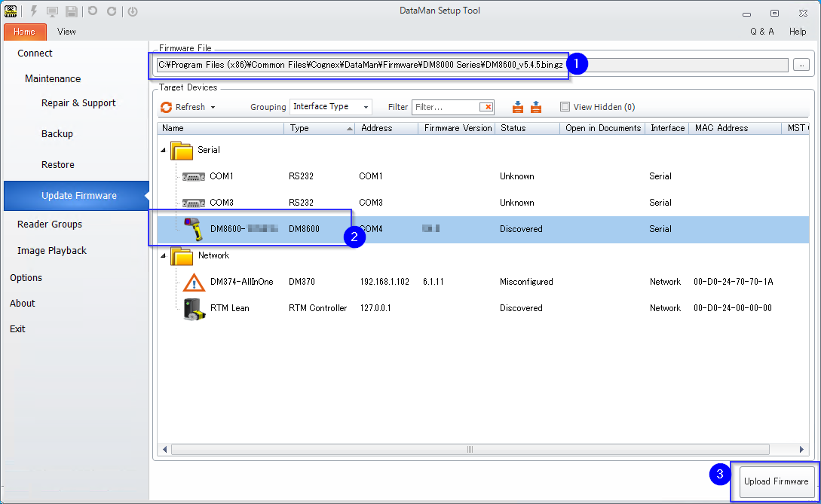This screenshot has height=504, width=821.
Task: Click the Refresh button label
Action: pos(190,107)
